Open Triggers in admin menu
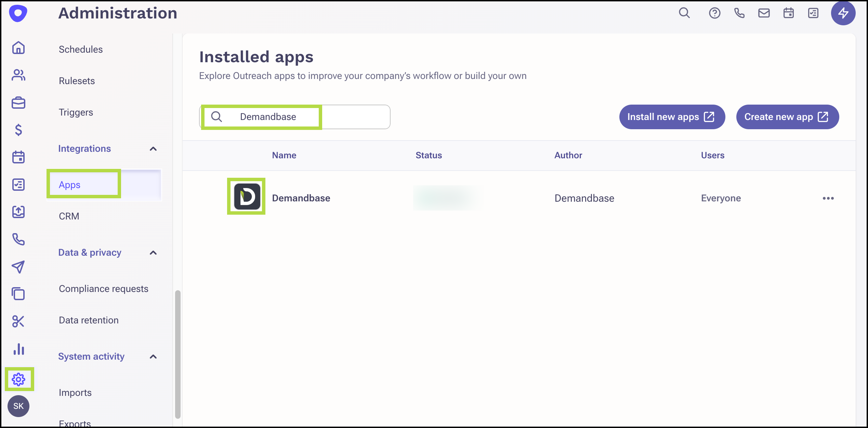868x428 pixels. [x=76, y=112]
